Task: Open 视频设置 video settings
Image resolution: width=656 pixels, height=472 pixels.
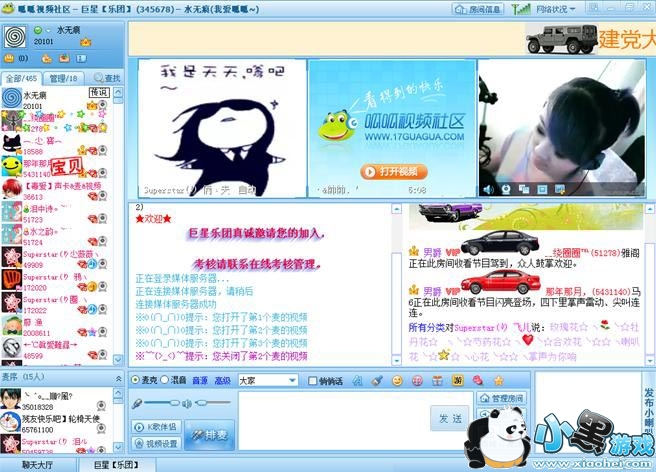Action: (155, 443)
